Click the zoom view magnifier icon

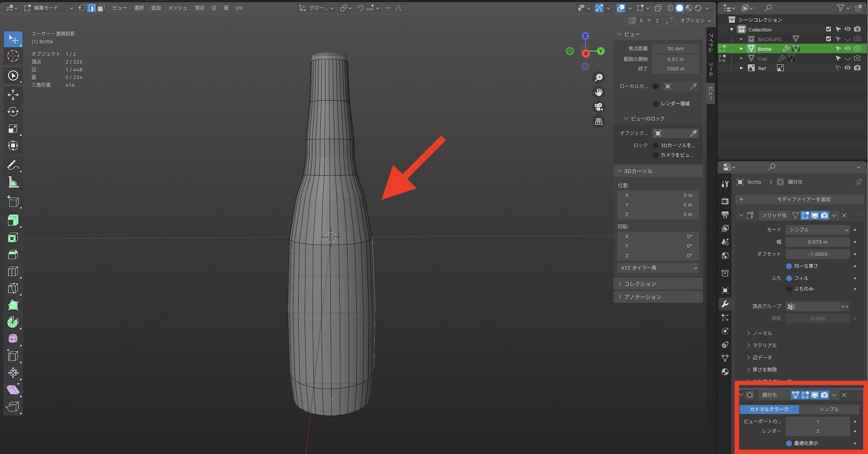[598, 78]
